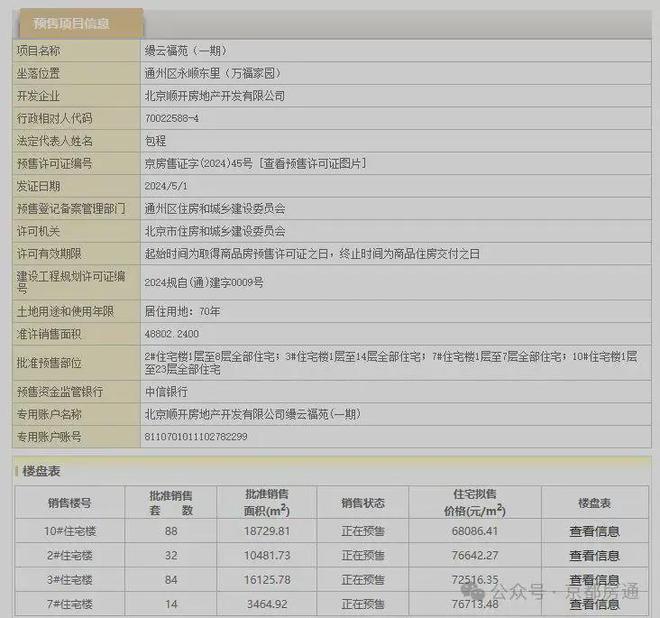Screen dimensions: 660x618
Task: Click unit count 84
Action: tap(171, 580)
